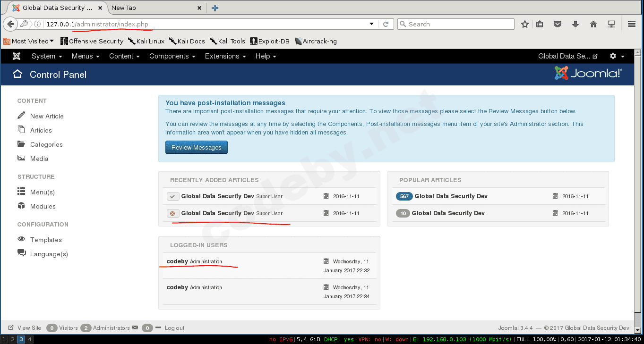
Task: Open the Aircrack-ng bookmark
Action: pos(316,41)
